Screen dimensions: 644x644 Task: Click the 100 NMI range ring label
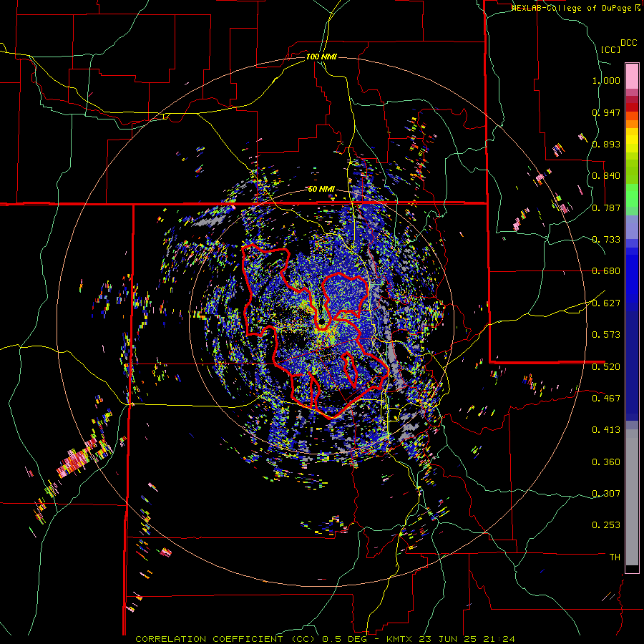tap(321, 57)
